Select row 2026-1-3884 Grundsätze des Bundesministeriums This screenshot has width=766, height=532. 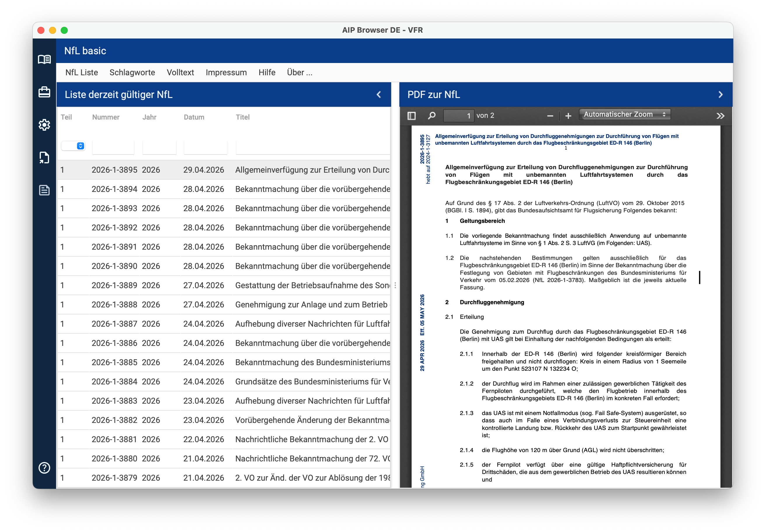[224, 382]
